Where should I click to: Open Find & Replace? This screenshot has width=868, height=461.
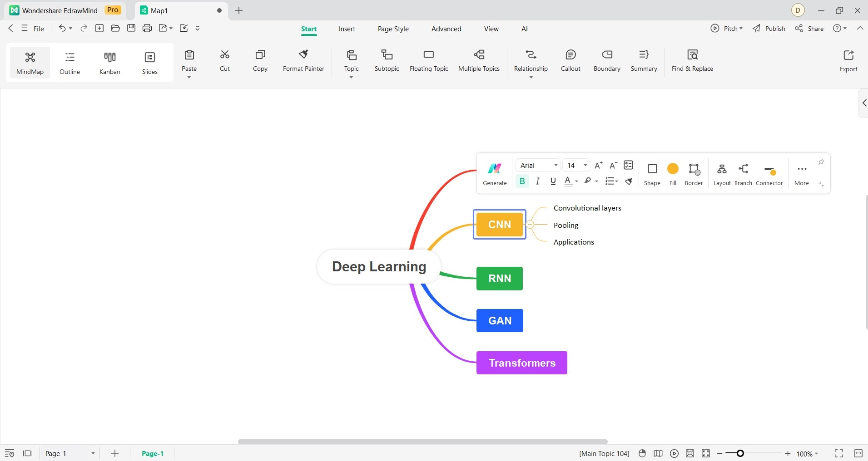[x=692, y=61]
